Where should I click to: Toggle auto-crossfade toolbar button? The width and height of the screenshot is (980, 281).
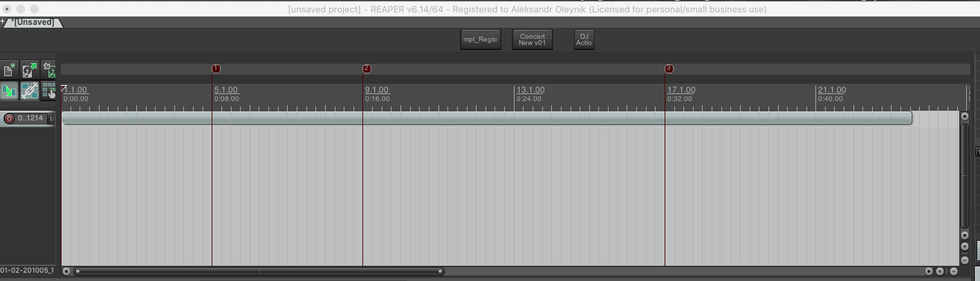click(x=9, y=91)
